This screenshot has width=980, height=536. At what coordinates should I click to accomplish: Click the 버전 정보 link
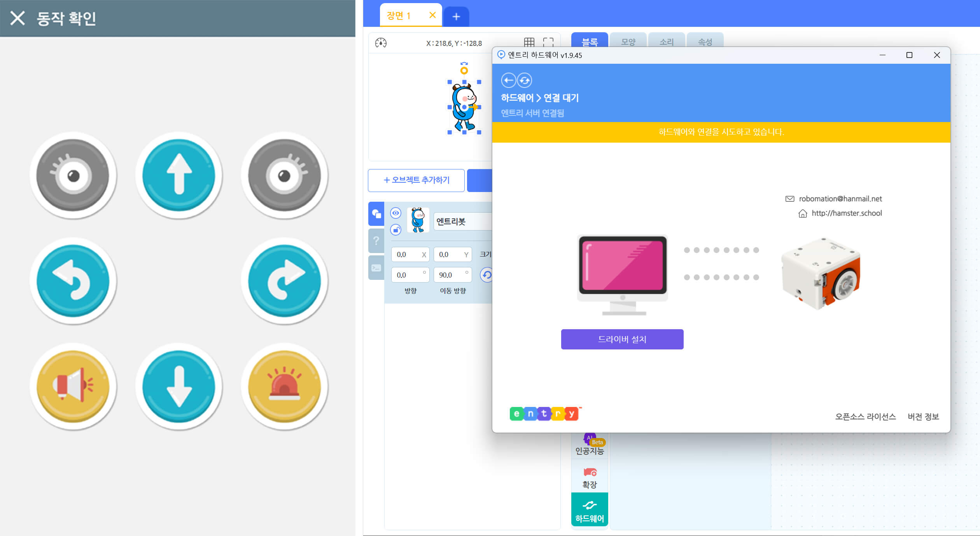[923, 416]
